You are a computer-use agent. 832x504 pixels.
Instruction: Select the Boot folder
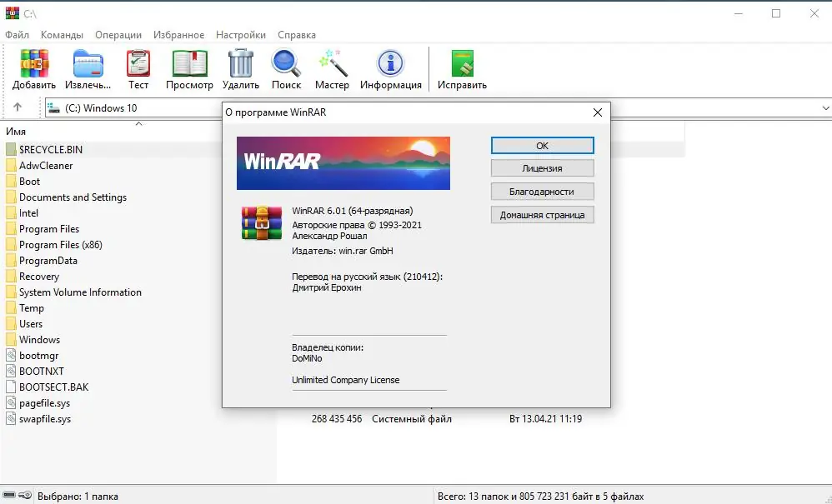[30, 182]
